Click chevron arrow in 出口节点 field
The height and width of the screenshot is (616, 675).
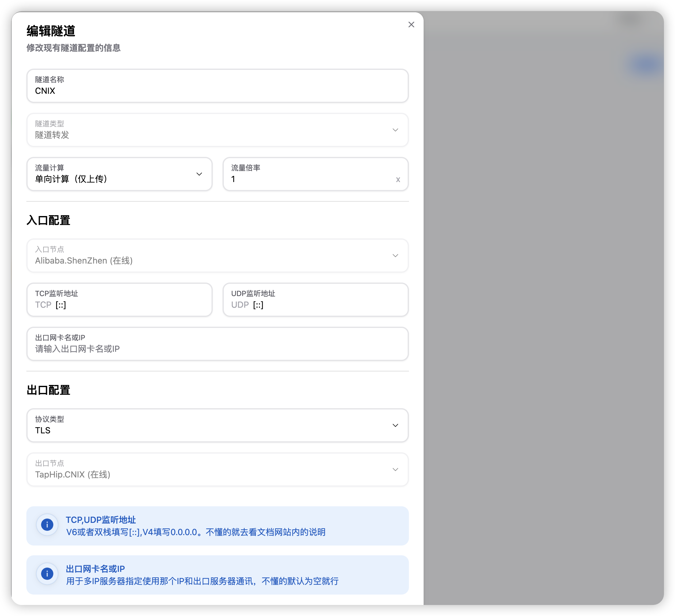coord(395,470)
